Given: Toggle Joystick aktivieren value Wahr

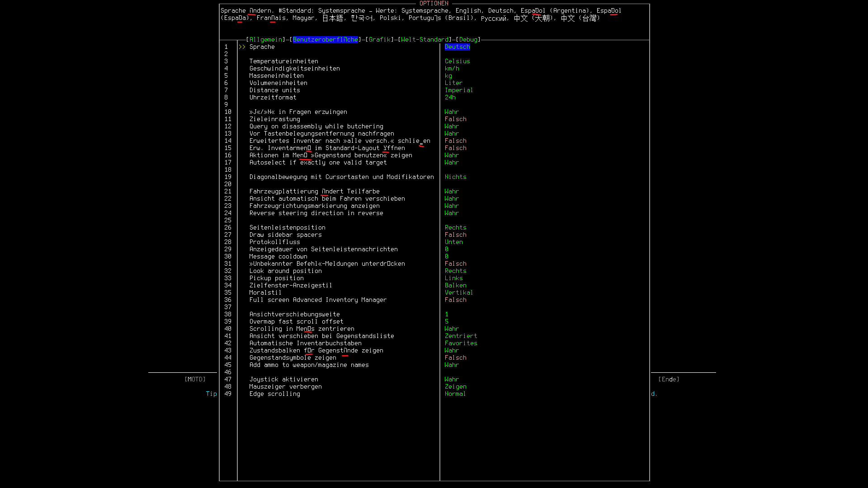Looking at the screenshot, I should (451, 380).
